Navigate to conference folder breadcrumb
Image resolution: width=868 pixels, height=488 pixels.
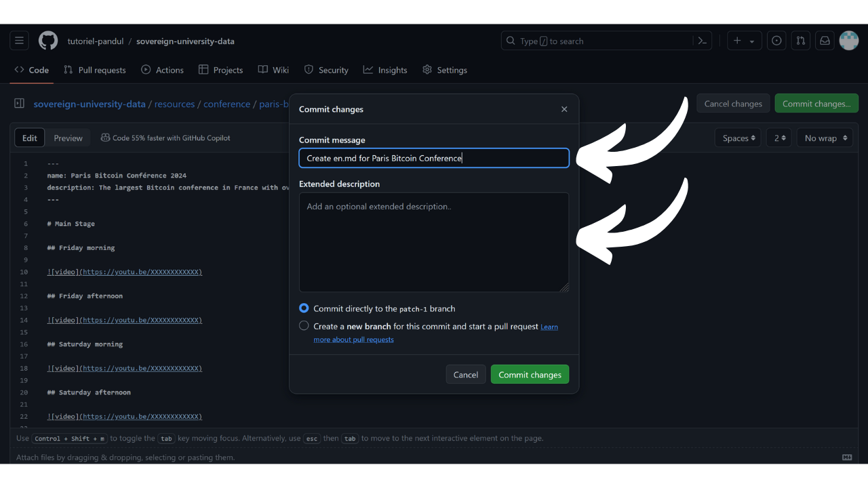click(227, 104)
